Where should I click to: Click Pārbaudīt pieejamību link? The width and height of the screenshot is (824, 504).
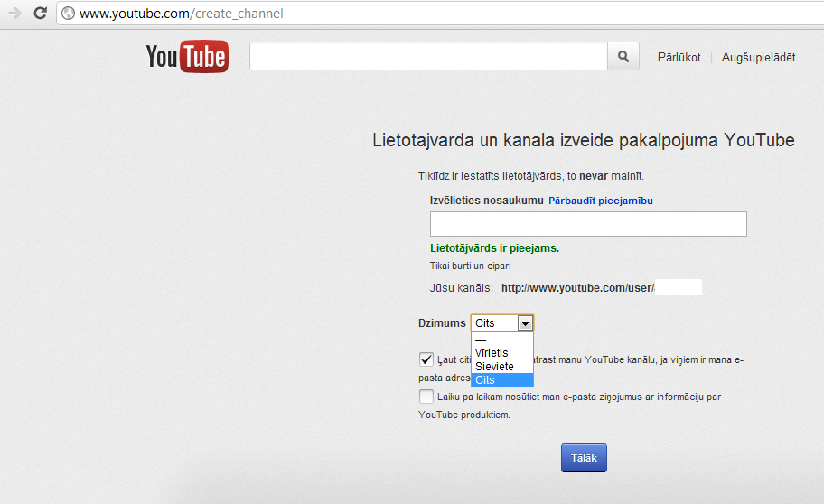tap(601, 201)
